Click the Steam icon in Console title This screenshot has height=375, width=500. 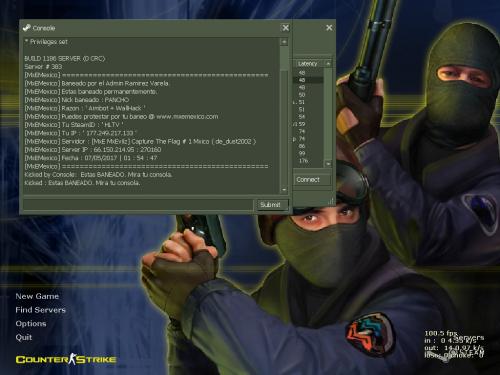[26, 28]
